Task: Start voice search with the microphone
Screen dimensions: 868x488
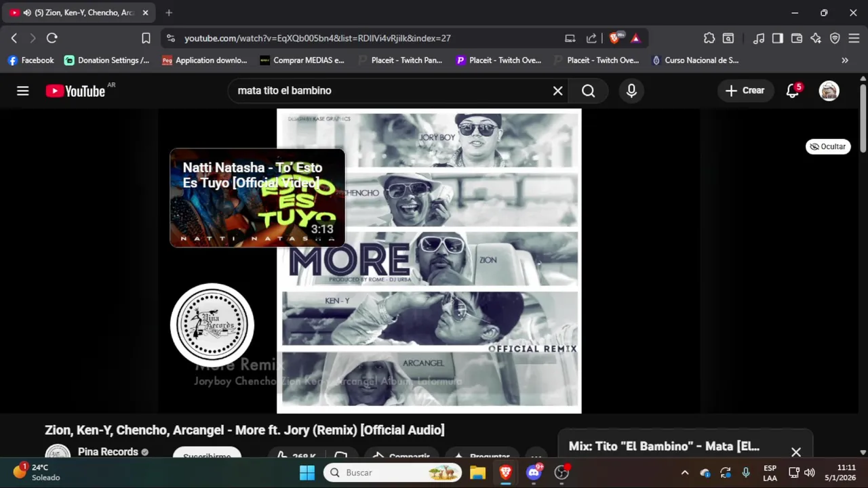Action: [631, 91]
